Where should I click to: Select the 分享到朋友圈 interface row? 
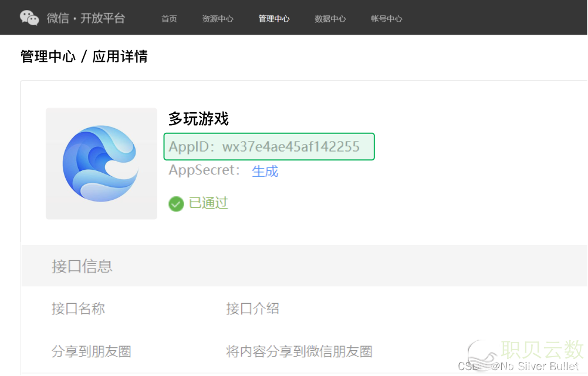91,351
